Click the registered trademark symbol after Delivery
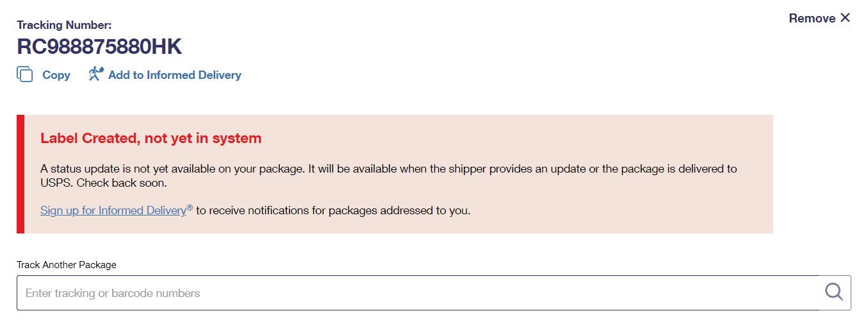 pyautogui.click(x=190, y=207)
